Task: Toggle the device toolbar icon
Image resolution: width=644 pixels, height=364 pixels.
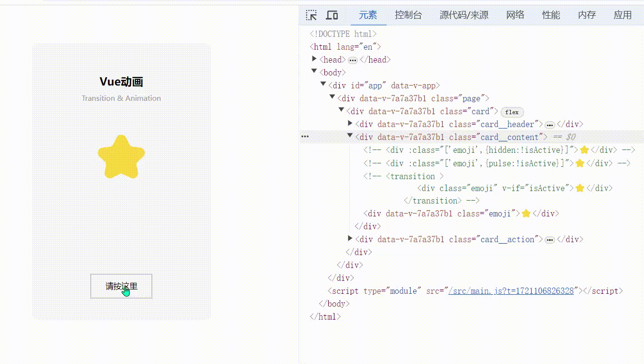Action: click(x=332, y=15)
